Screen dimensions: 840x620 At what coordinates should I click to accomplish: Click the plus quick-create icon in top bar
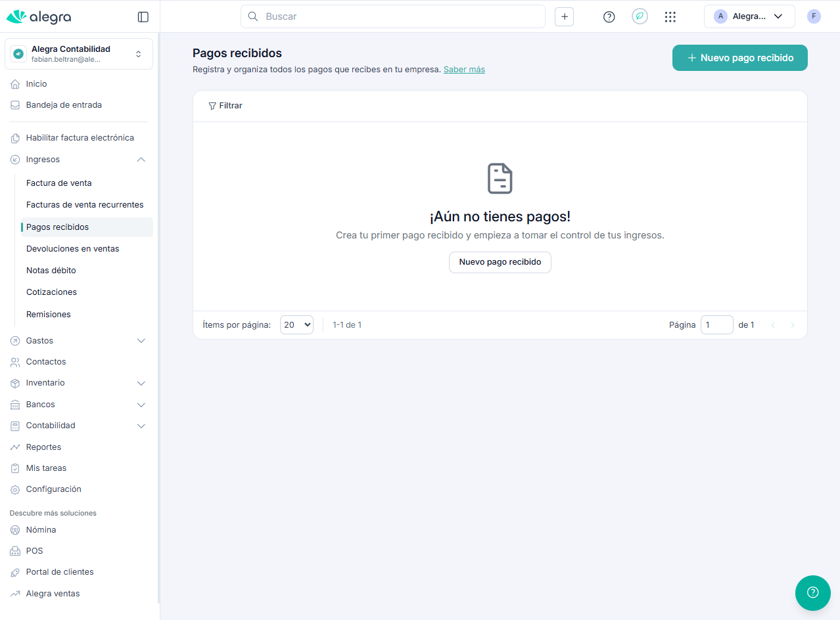[x=564, y=17]
